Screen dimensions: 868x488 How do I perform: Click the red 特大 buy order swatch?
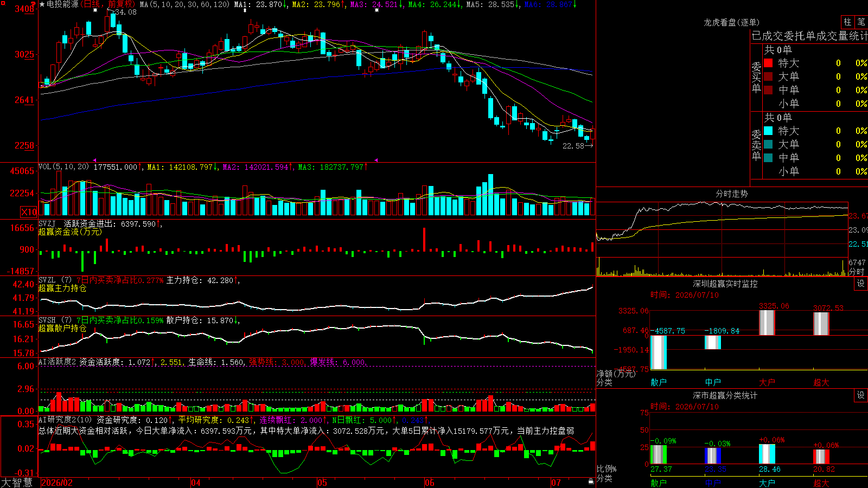coord(768,63)
